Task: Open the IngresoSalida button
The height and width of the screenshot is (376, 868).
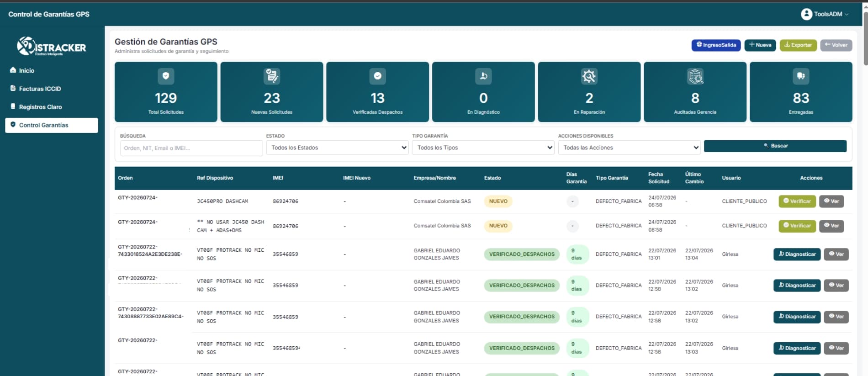Action: point(716,45)
